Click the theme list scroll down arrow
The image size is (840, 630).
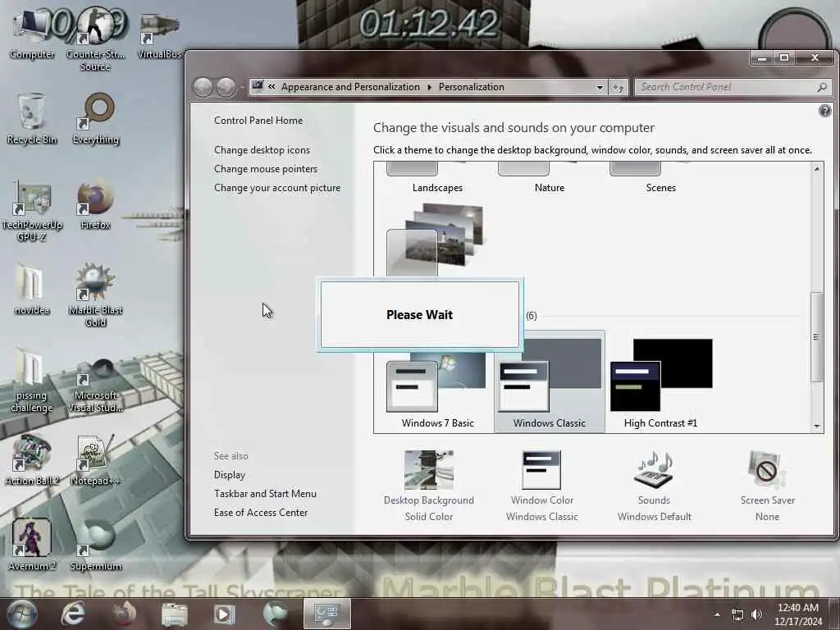click(x=816, y=427)
